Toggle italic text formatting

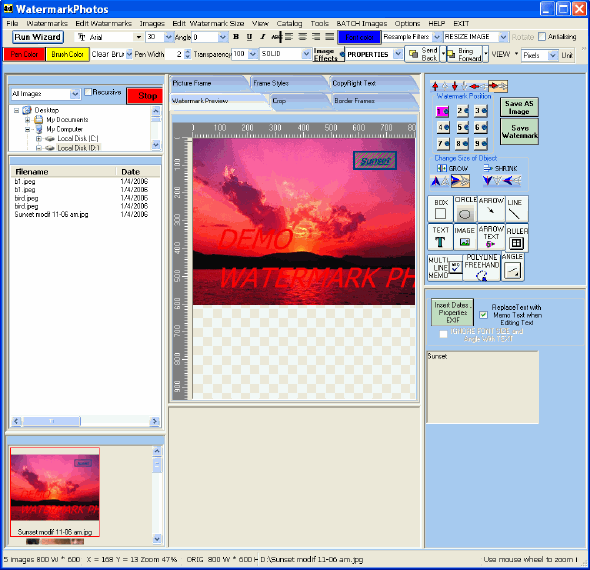(x=262, y=37)
